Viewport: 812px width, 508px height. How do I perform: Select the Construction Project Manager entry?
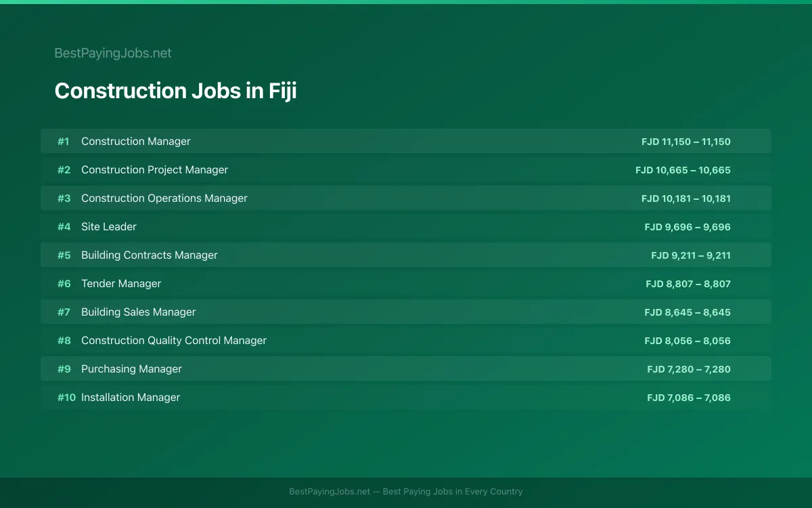[406, 169]
